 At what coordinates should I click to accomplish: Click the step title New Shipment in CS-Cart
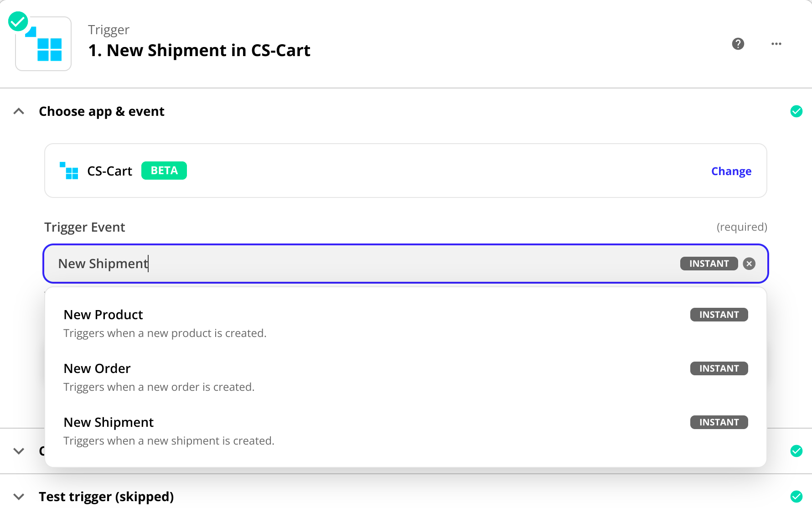click(199, 50)
